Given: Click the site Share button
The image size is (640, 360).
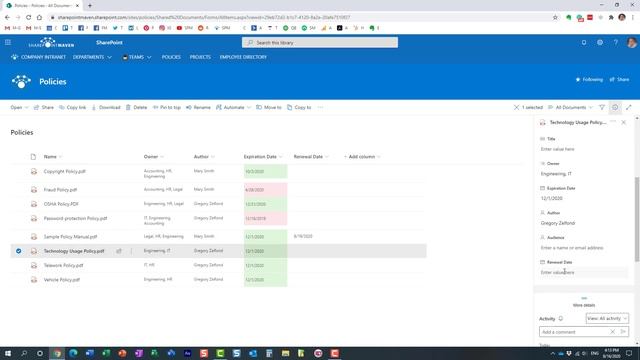Looking at the screenshot, I should click(619, 80).
